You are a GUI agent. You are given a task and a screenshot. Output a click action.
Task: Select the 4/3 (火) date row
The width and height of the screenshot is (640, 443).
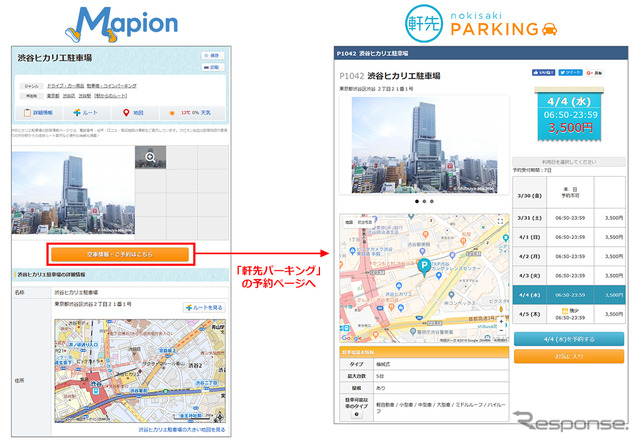pos(569,276)
